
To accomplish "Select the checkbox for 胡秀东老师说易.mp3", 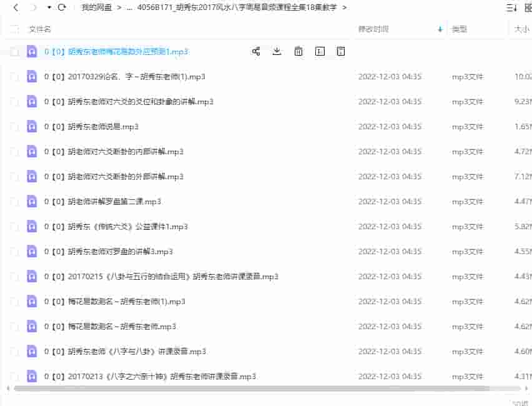I will (x=14, y=126).
